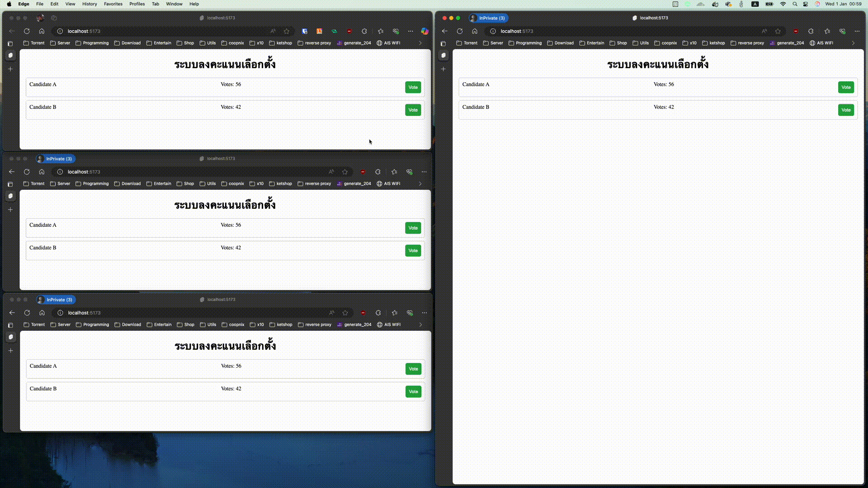
Task: Open Extensions puzzle icon in the right window
Action: [x=811, y=31]
